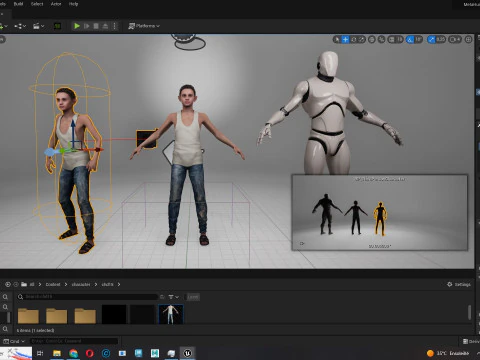The width and height of the screenshot is (480, 360).
Task: Click the folder icon in breadcrumb path
Action: click(x=24, y=284)
